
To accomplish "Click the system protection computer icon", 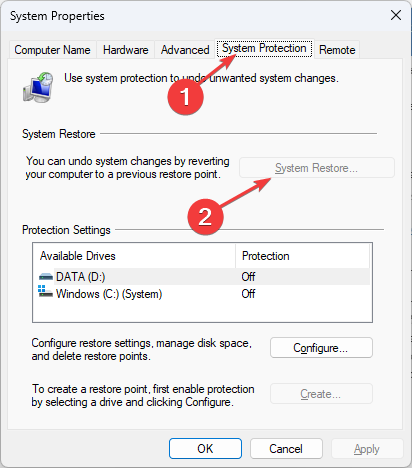I will coord(38,87).
